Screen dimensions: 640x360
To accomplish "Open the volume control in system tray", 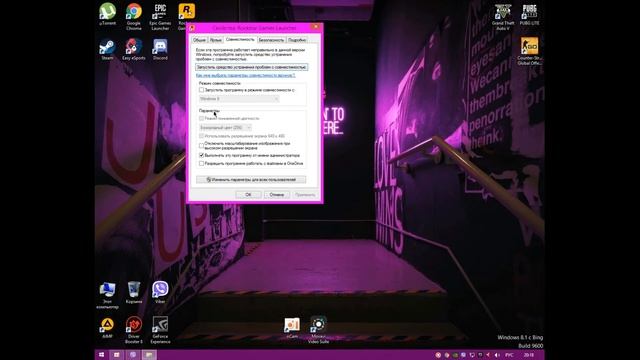I will click(497, 355).
